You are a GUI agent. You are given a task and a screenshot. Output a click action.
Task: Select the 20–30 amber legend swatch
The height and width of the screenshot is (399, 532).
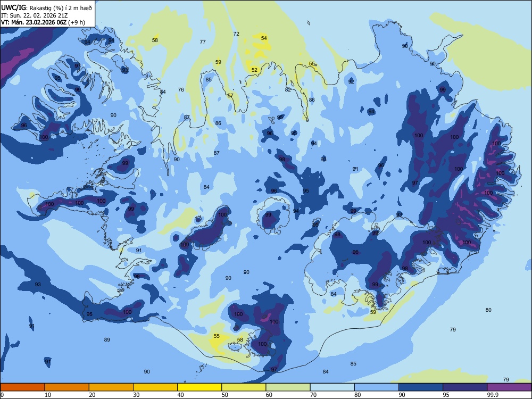pos(111,387)
